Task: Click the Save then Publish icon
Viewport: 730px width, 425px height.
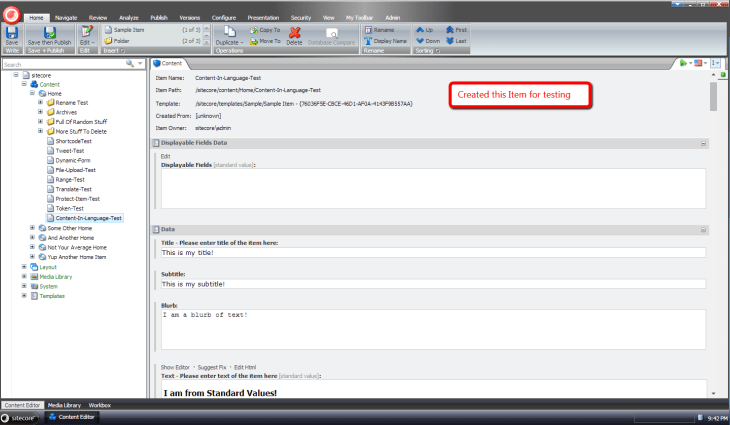Action: (x=48, y=33)
